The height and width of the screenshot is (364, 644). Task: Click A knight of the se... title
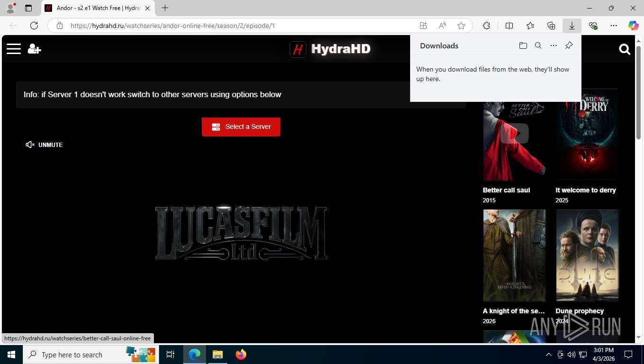514,311
